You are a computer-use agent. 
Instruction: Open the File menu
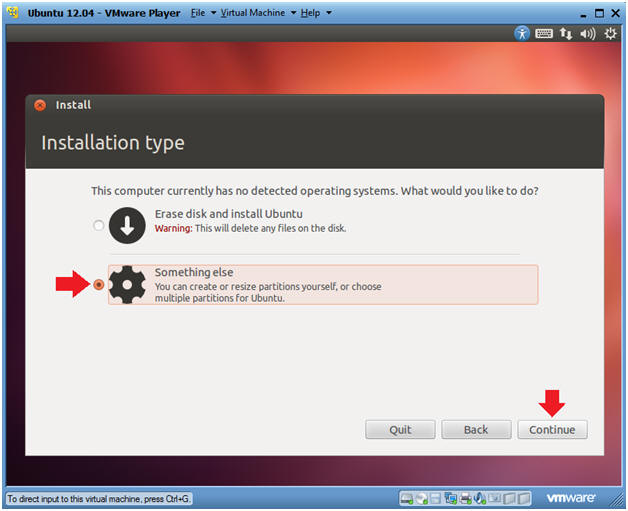click(x=198, y=13)
